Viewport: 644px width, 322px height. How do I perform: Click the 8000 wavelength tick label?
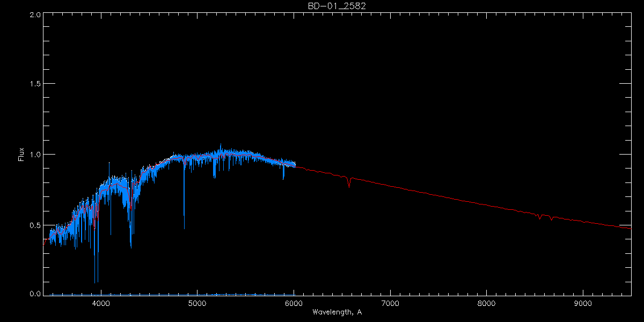pyautogui.click(x=487, y=303)
